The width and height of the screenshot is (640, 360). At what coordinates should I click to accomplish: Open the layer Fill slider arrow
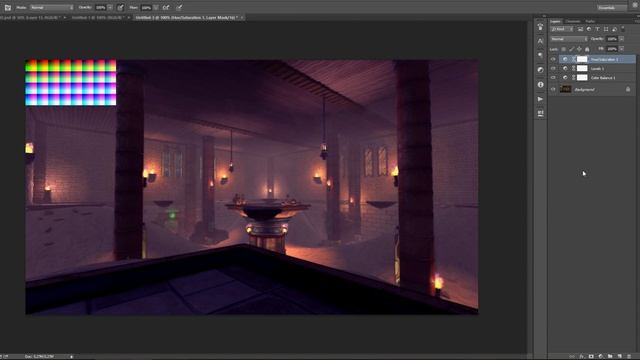(621, 49)
